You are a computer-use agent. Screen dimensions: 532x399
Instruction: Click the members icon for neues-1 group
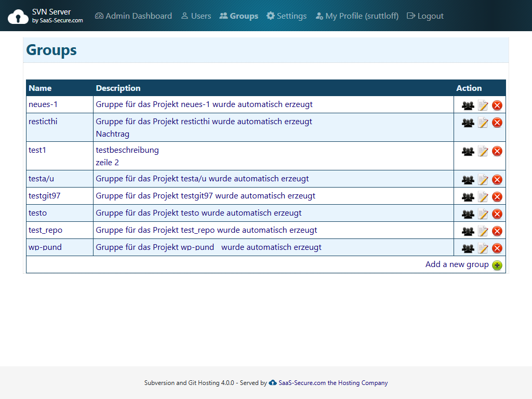tap(468, 105)
